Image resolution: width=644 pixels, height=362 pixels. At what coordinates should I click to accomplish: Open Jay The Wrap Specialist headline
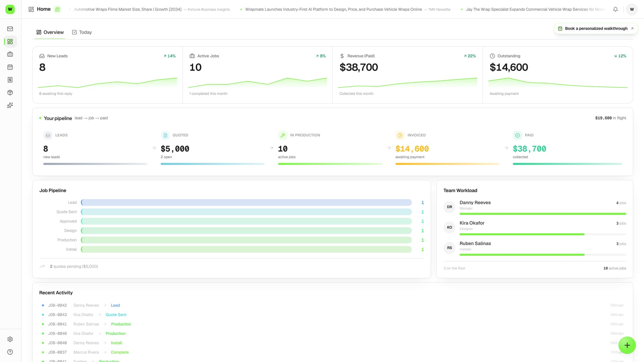click(x=536, y=9)
